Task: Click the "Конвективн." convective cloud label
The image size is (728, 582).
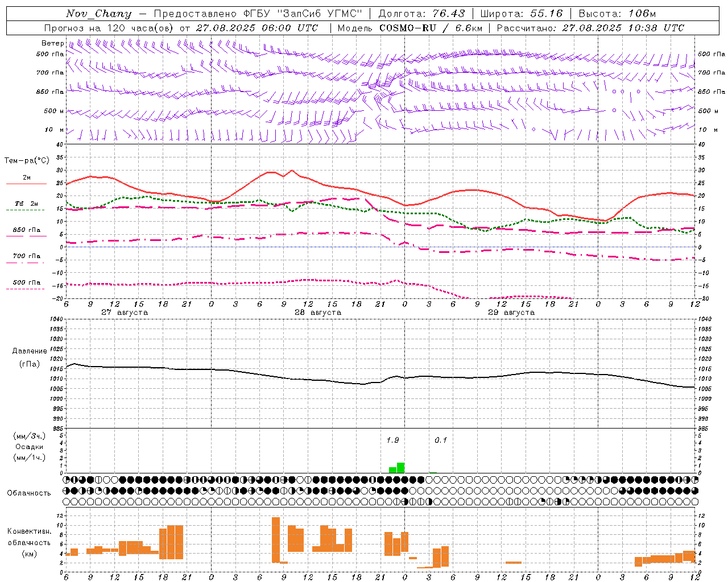Action: [30, 531]
